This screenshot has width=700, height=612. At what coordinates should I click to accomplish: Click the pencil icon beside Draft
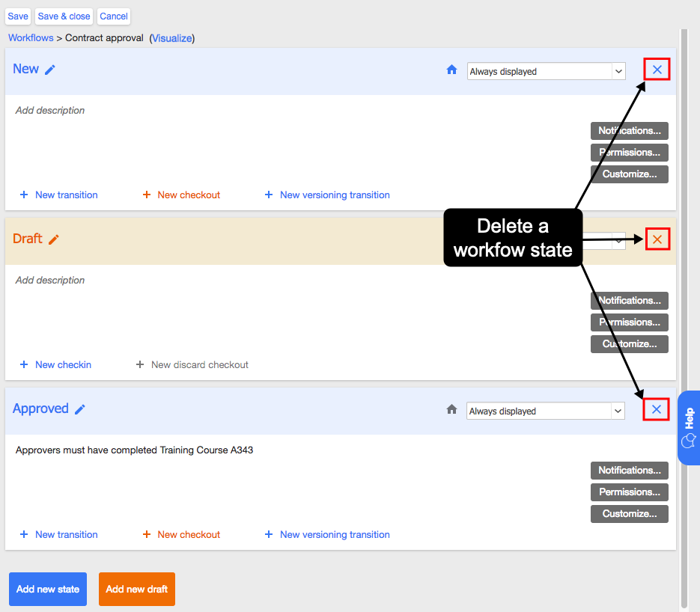click(54, 239)
